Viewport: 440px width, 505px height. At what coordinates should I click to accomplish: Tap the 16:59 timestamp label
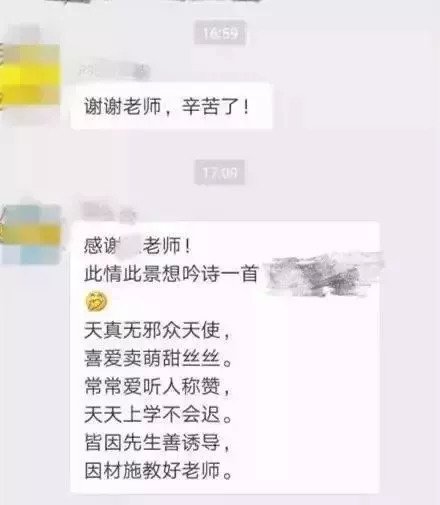click(x=220, y=33)
